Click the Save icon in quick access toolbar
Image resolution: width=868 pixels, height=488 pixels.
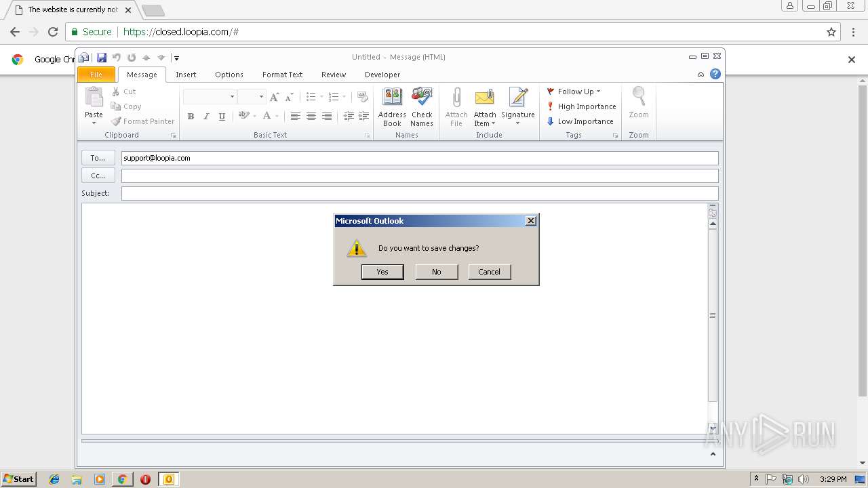coord(102,58)
